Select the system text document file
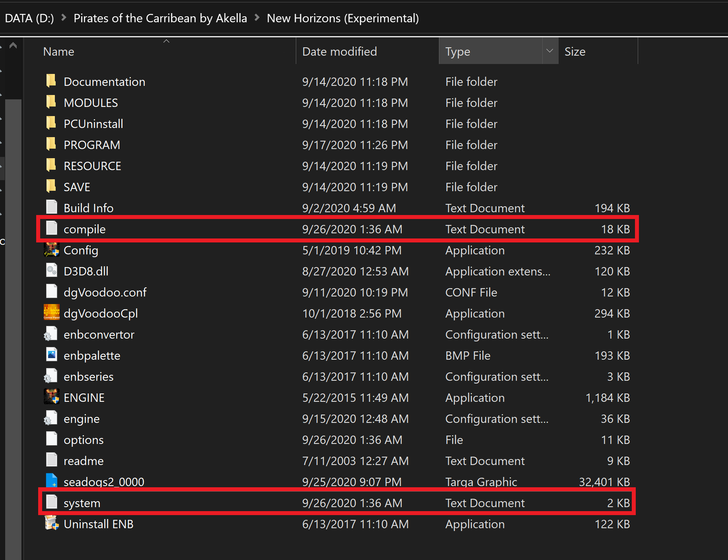Viewport: 728px width, 560px height. coord(82,503)
